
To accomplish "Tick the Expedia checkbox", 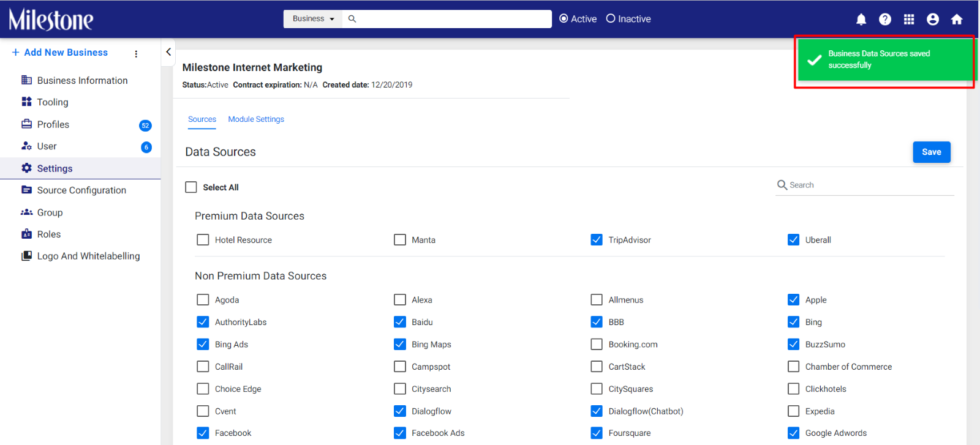I will pyautogui.click(x=793, y=411).
